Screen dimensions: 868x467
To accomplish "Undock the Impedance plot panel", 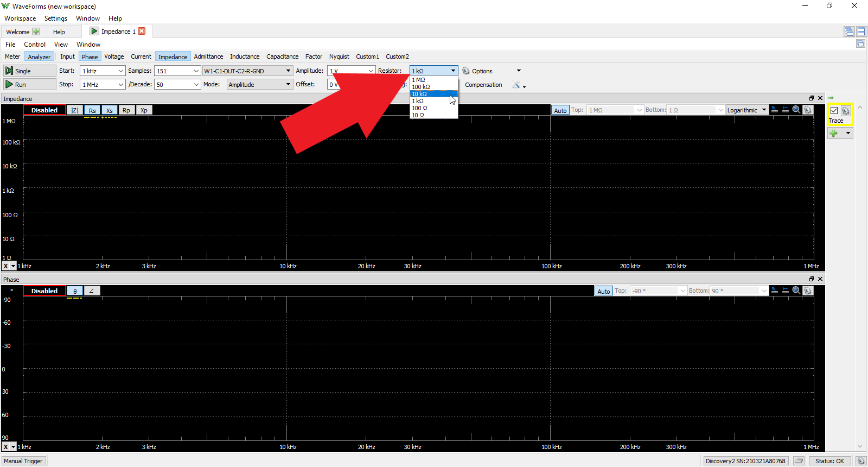I will [x=812, y=98].
